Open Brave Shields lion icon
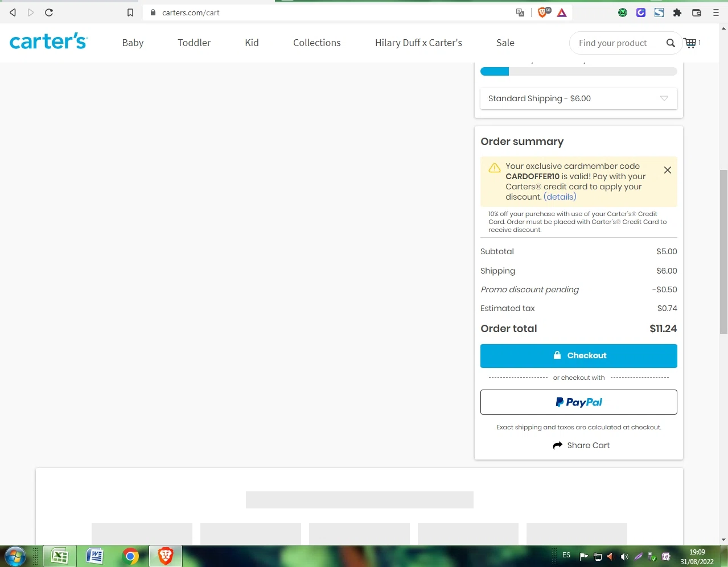 click(x=544, y=12)
